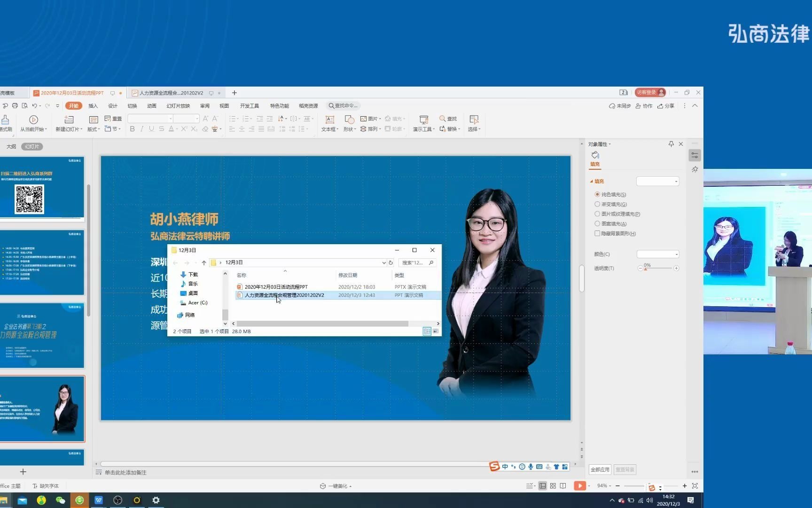Click the Collaborate (协作) button
This screenshot has height=508, width=812.
[644, 106]
